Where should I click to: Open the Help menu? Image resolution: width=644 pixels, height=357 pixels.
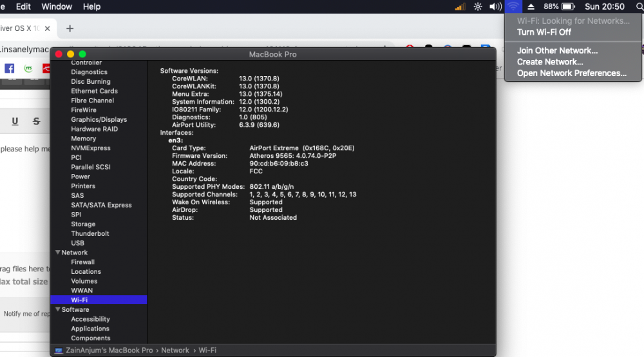(91, 6)
